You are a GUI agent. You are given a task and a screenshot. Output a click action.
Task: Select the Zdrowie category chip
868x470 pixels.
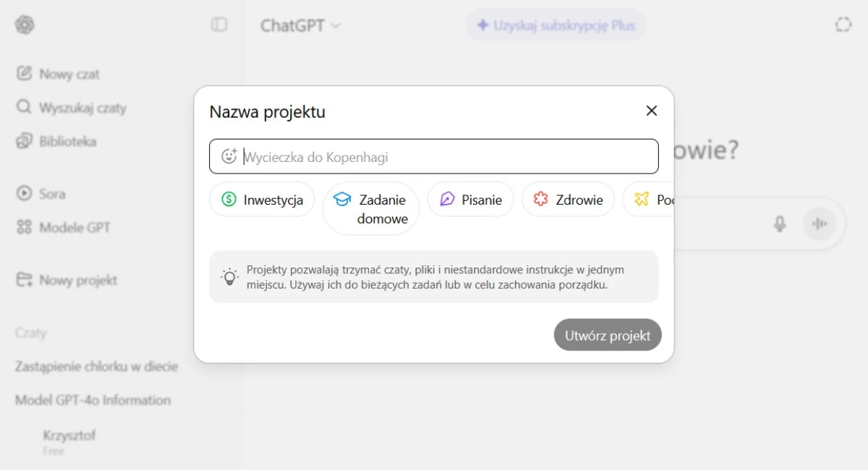point(568,200)
